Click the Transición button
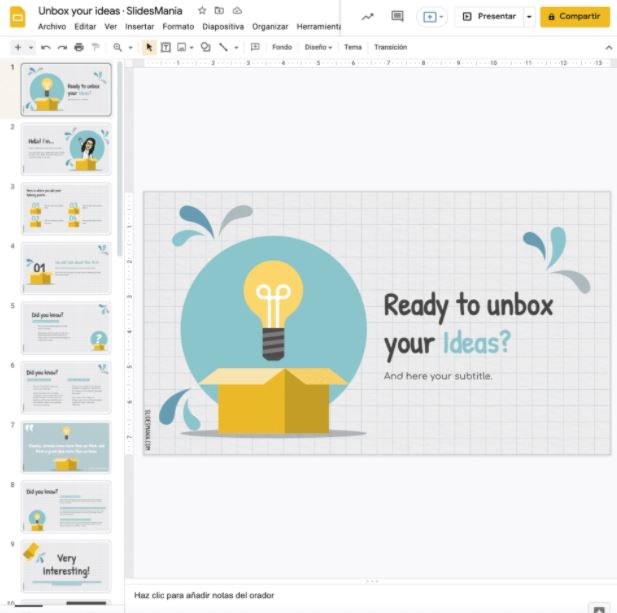The height and width of the screenshot is (613, 617). [390, 47]
